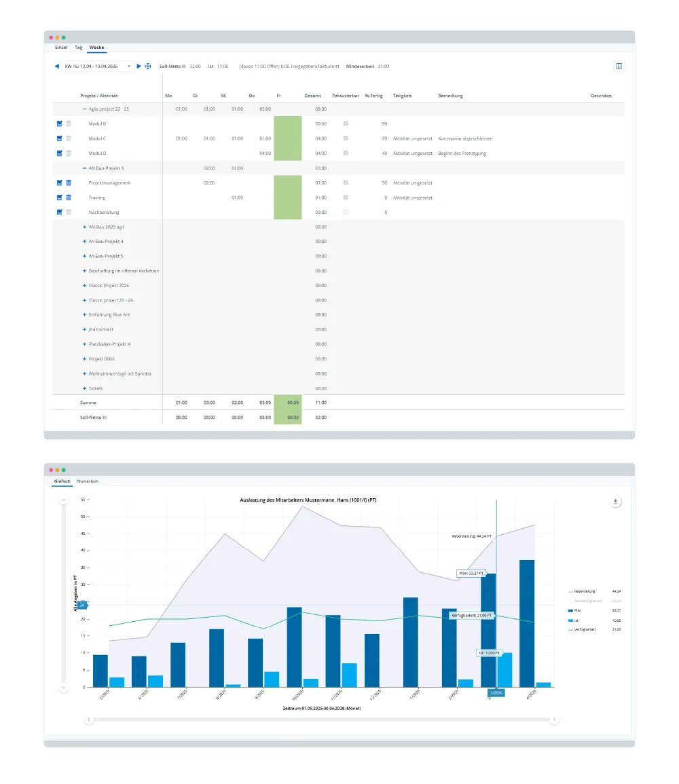The image size is (679, 784).
Task: Download the utilization chart
Action: coord(616,502)
